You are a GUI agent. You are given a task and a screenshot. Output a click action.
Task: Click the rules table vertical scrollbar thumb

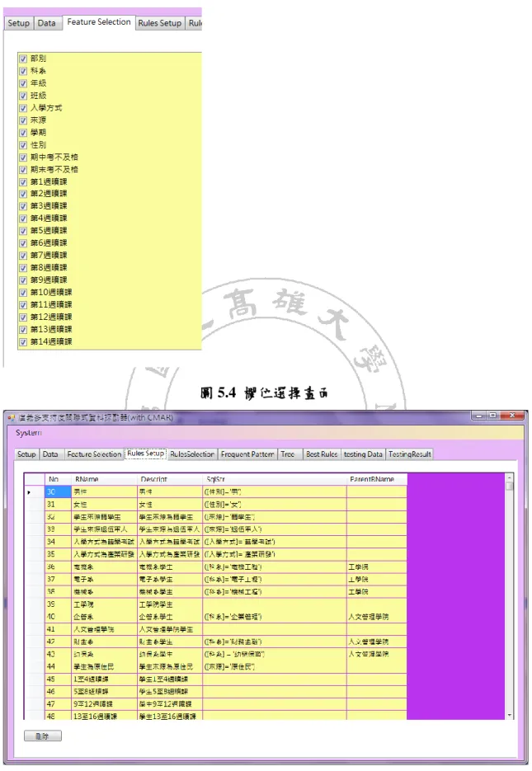(x=510, y=487)
